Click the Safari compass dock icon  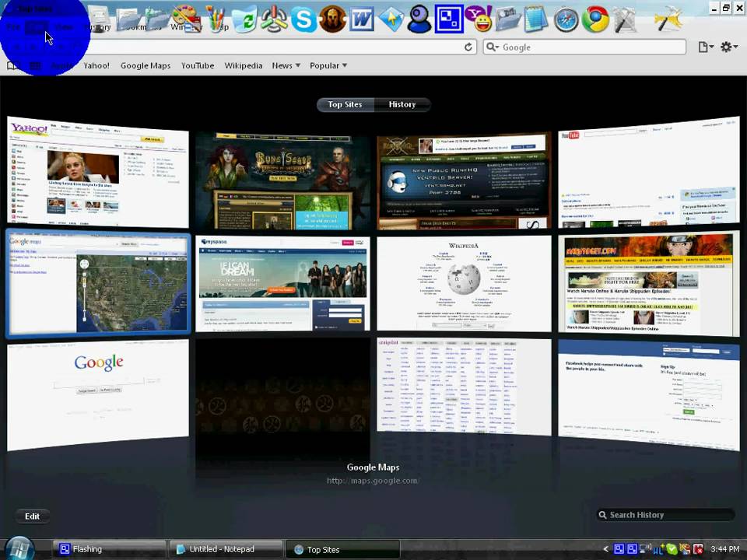(x=566, y=20)
